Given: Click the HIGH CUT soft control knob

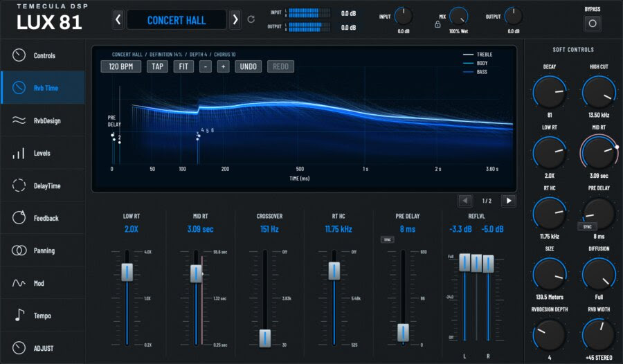Looking at the screenshot, I should [599, 92].
